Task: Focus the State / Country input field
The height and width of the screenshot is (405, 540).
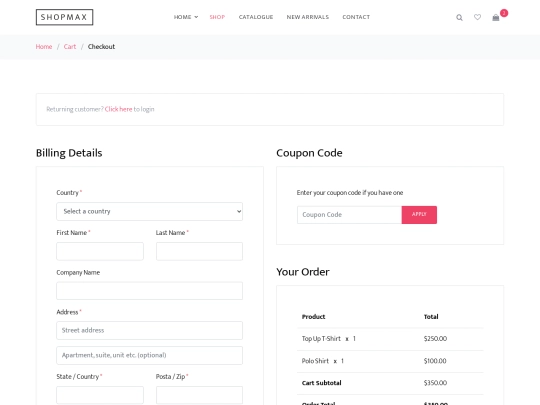Action: 100,395
